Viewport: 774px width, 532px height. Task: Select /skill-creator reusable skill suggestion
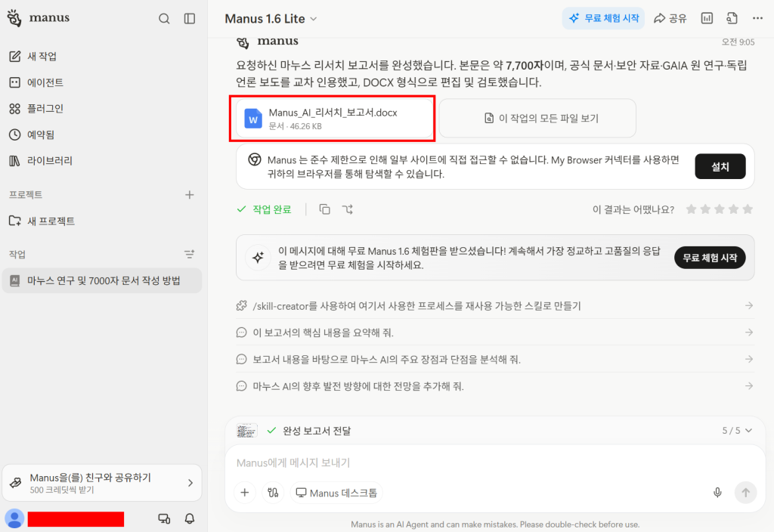pyautogui.click(x=495, y=306)
